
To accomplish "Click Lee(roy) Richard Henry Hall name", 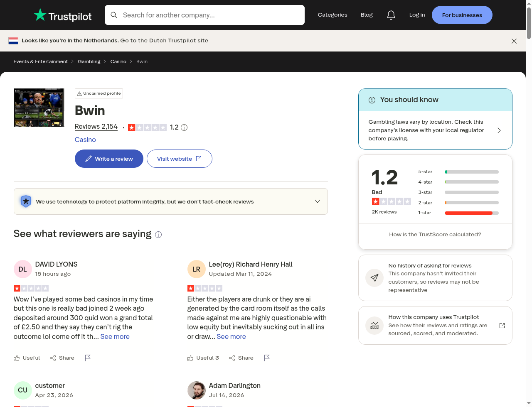I will [251, 265].
